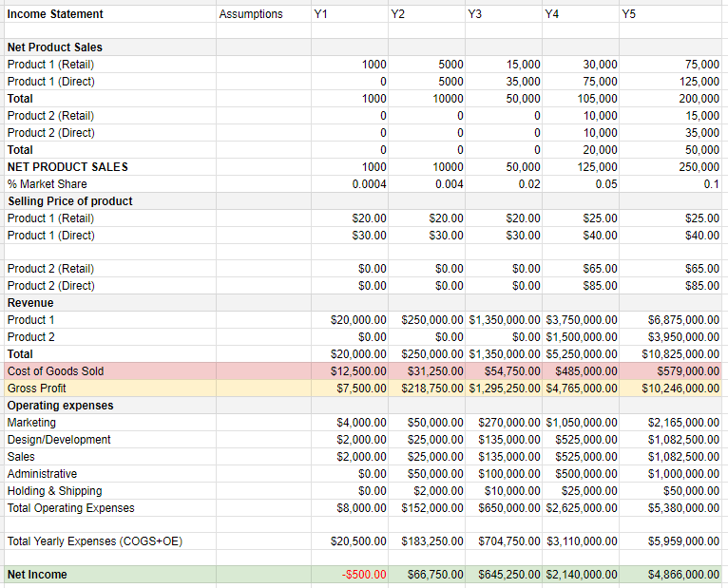Click the Y1 column header cell

[350, 14]
